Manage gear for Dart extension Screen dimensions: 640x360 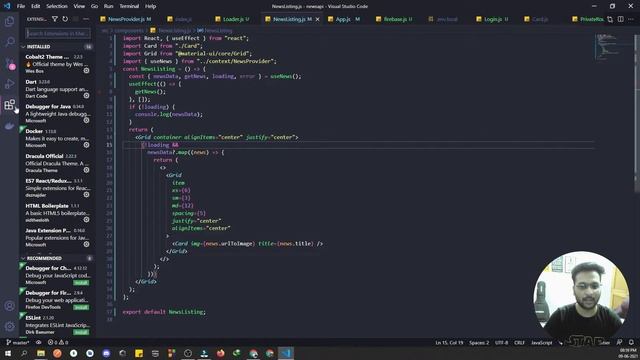[x=86, y=96]
